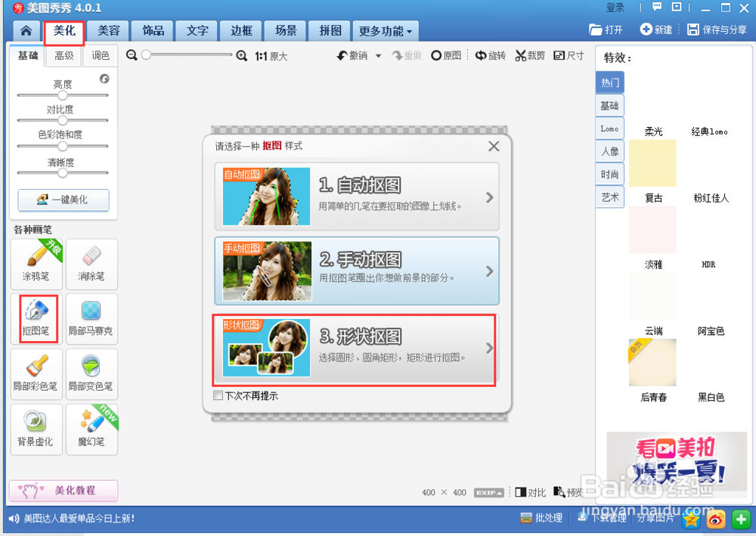This screenshot has width=756, height=536.
Task: Click the green plus icon in status bar
Action: point(741,519)
